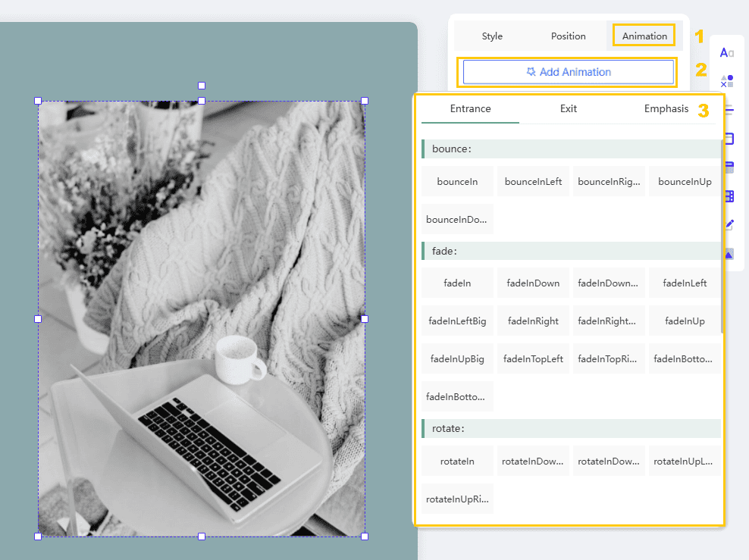Image resolution: width=749 pixels, height=560 pixels.
Task: Select the Entrance tab
Action: pyautogui.click(x=470, y=108)
